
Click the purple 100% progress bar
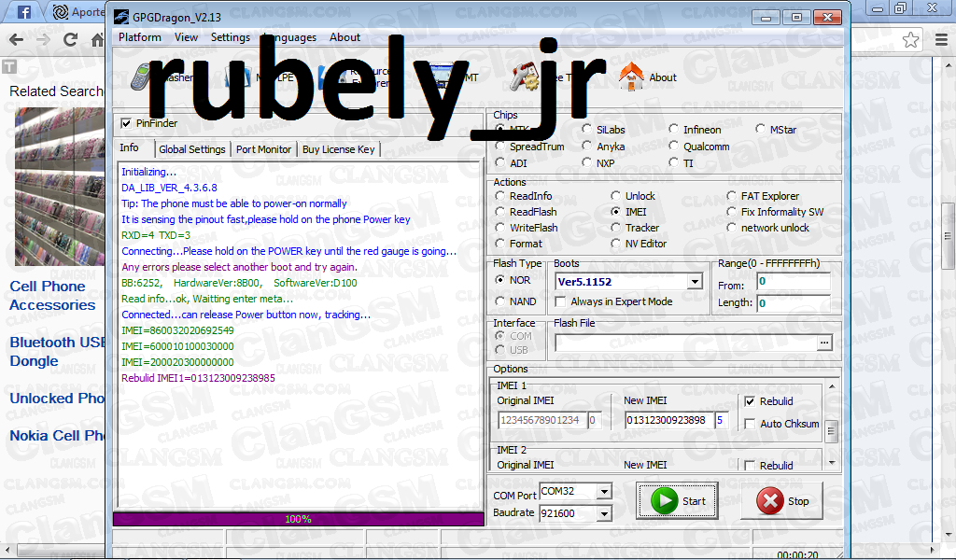tap(298, 519)
